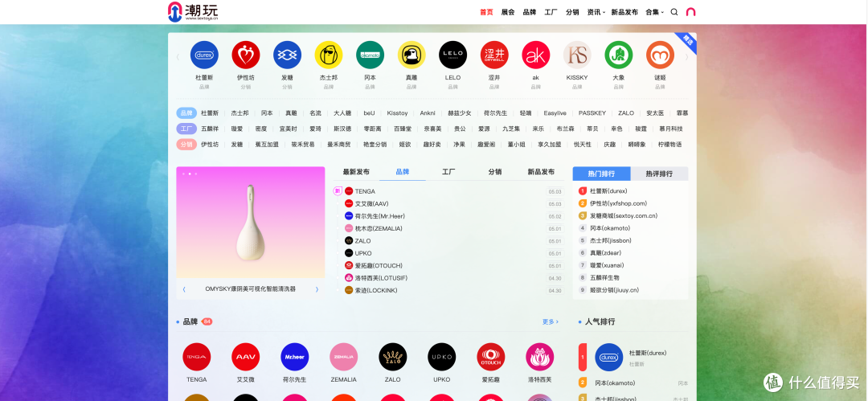The height and width of the screenshot is (401, 868).
Task: Open durex logo in 人气排行 list
Action: (x=609, y=358)
